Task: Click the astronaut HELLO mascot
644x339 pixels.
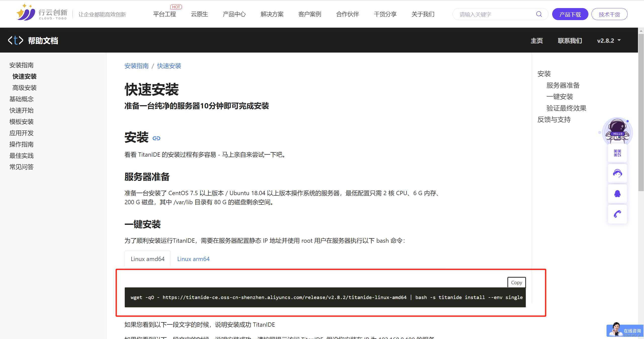Action: coord(617,131)
